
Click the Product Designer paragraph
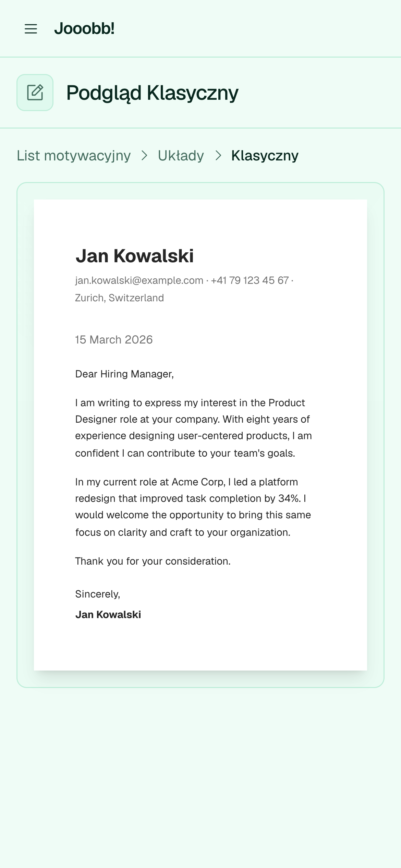coord(194,428)
